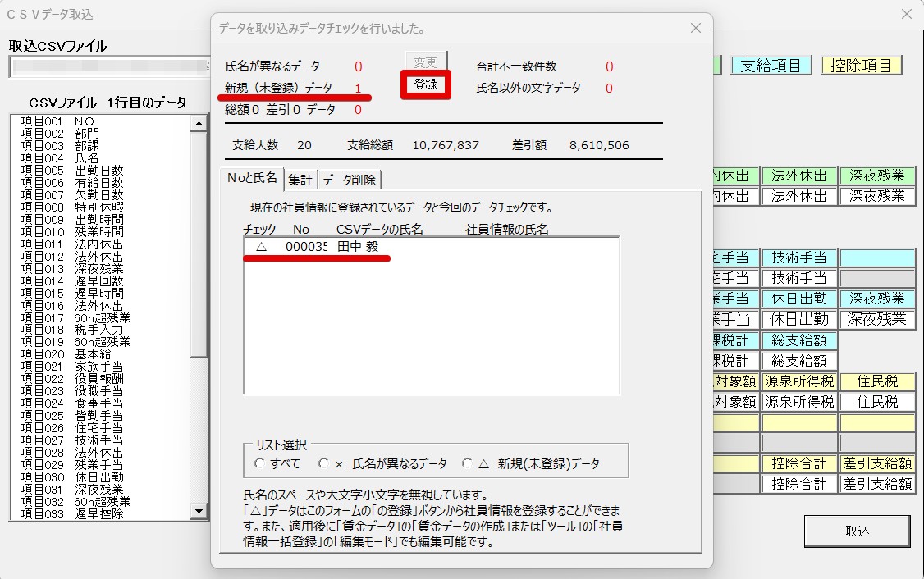Switch to the データ削除 tab
The height and width of the screenshot is (579, 924).
pyautogui.click(x=349, y=180)
